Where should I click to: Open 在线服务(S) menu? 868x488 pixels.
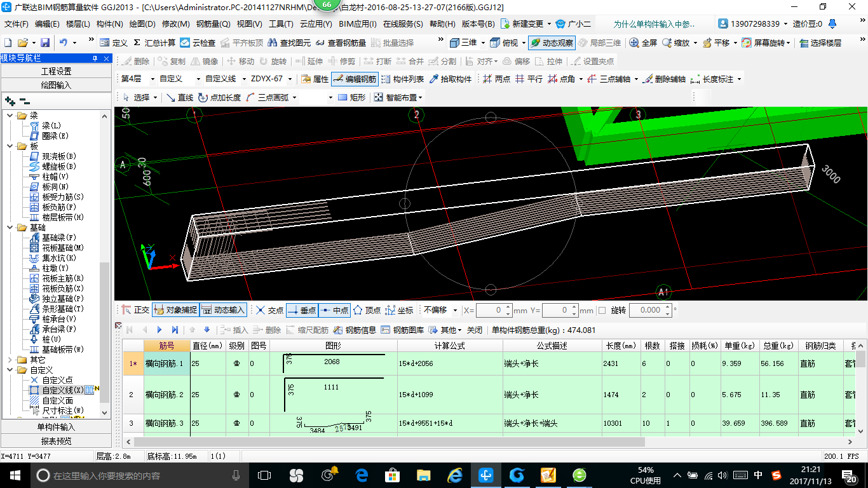click(x=403, y=24)
